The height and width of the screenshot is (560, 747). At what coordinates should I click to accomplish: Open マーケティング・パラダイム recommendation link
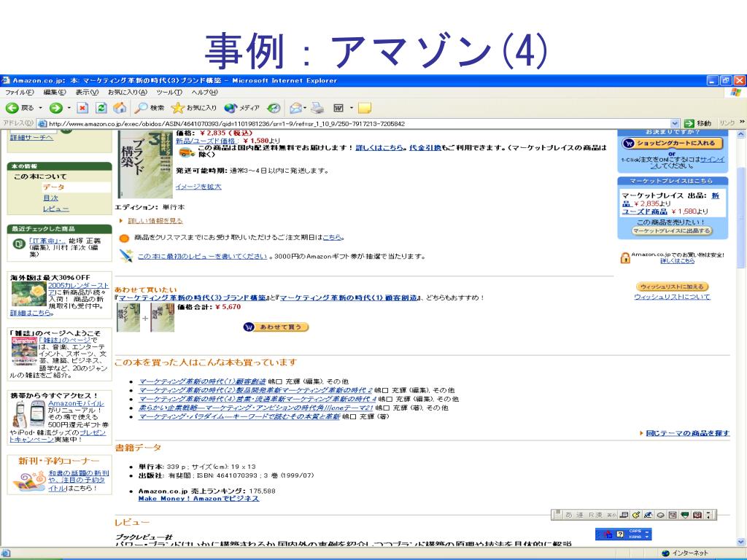click(x=239, y=416)
